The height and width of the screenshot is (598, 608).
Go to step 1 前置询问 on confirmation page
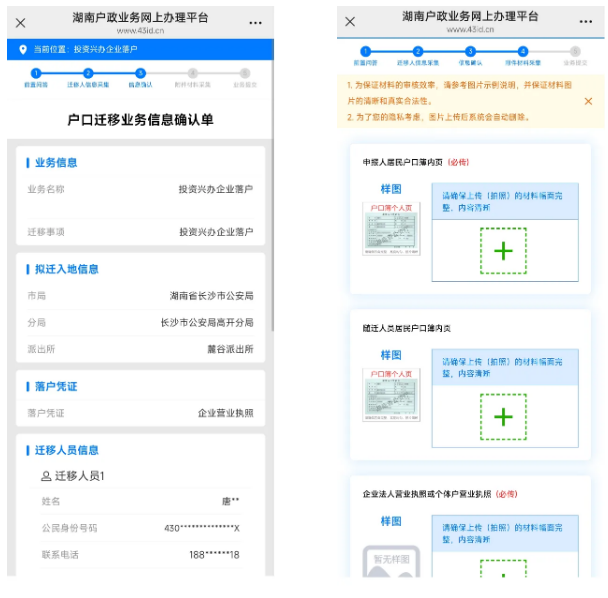(36, 73)
